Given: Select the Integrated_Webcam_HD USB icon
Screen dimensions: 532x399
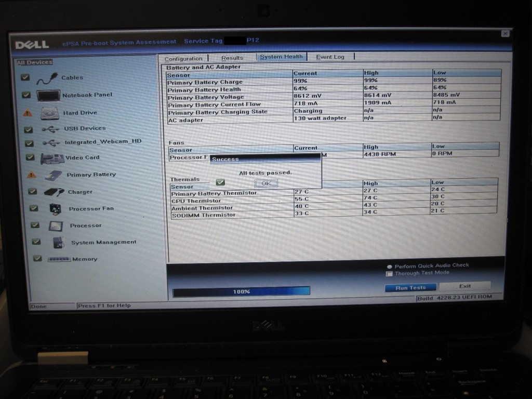Looking at the screenshot, I should click(51, 143).
